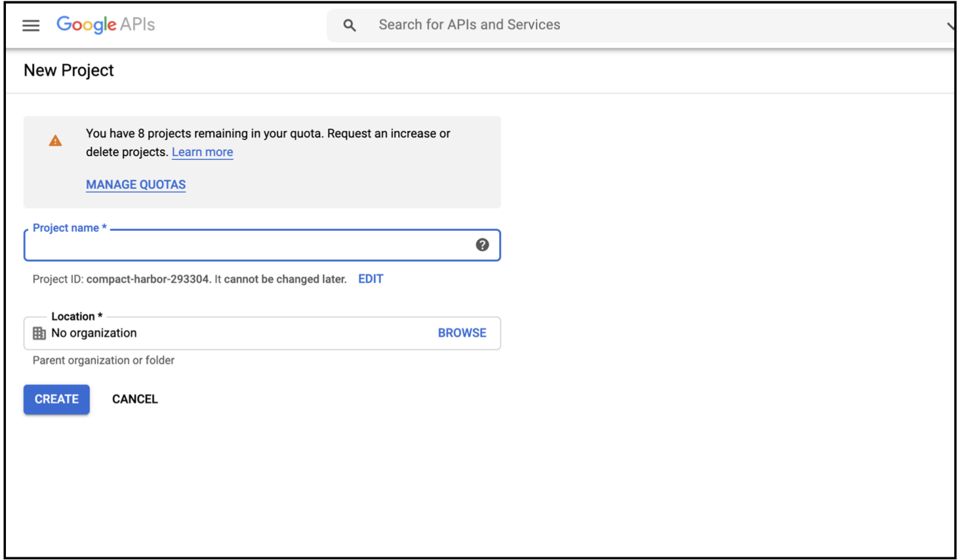Click EDIT next to the Project ID
This screenshot has width=960, height=560.
[370, 279]
